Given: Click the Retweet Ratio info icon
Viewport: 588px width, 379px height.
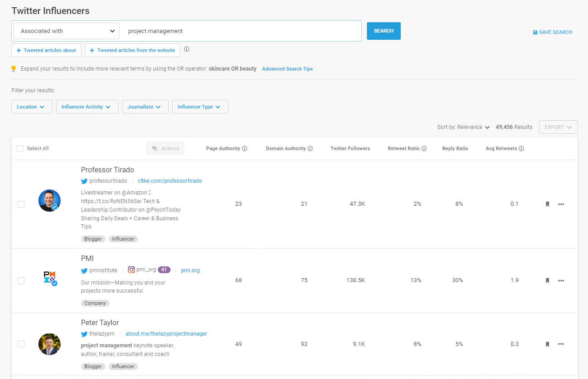Looking at the screenshot, I should [424, 148].
